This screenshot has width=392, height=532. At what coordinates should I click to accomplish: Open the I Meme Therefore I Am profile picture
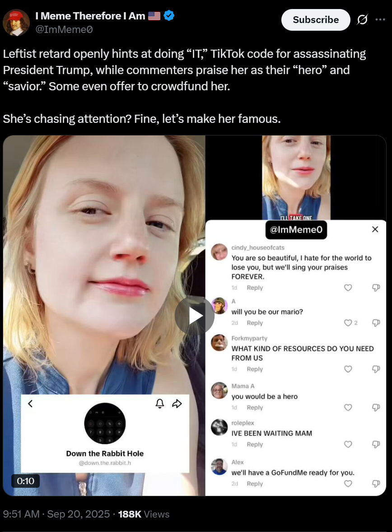16,23
